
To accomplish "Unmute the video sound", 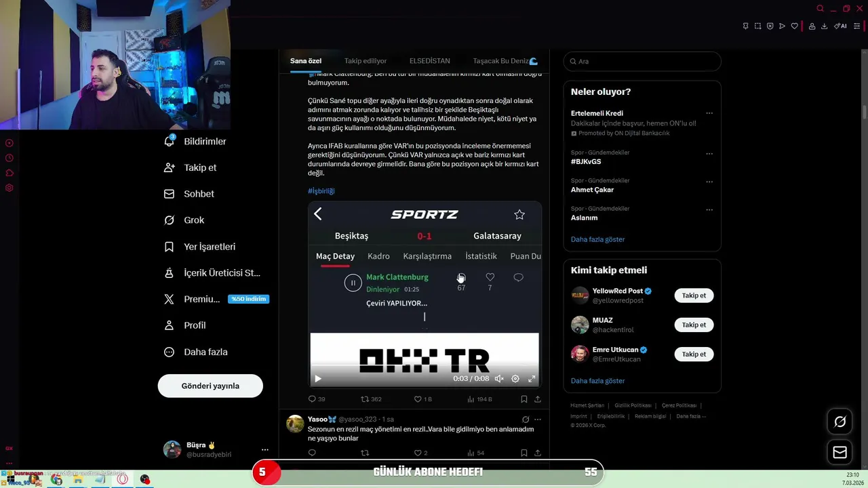I will [x=499, y=379].
